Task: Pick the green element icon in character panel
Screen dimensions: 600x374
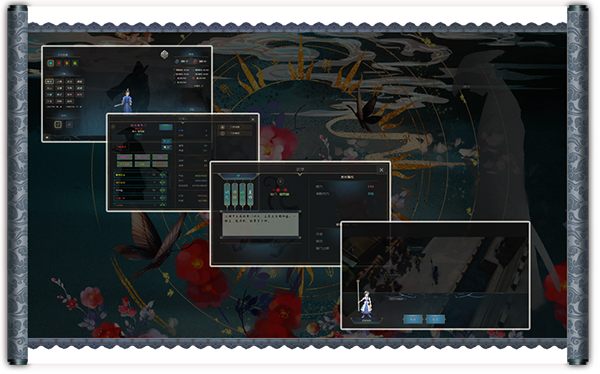Action: coord(75,63)
